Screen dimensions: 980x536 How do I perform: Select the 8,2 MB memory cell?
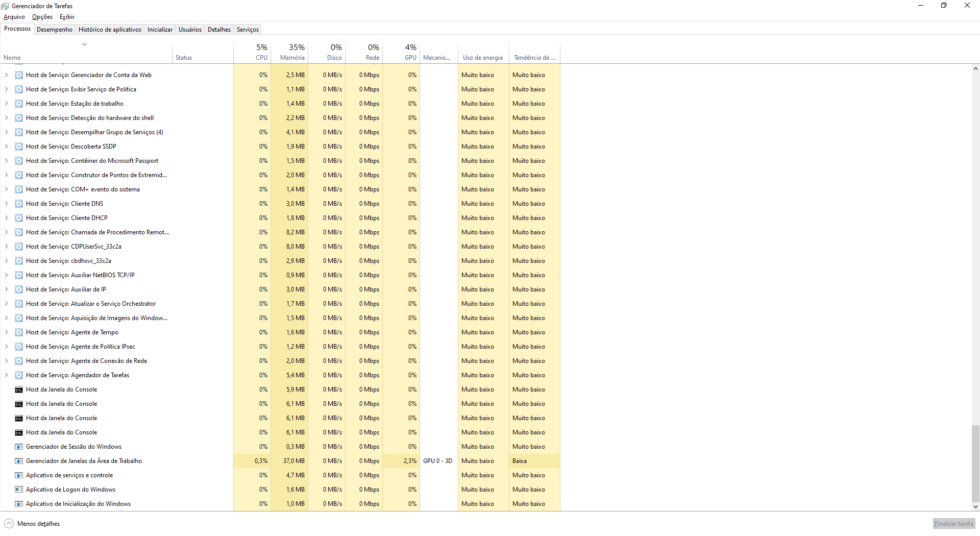289,232
